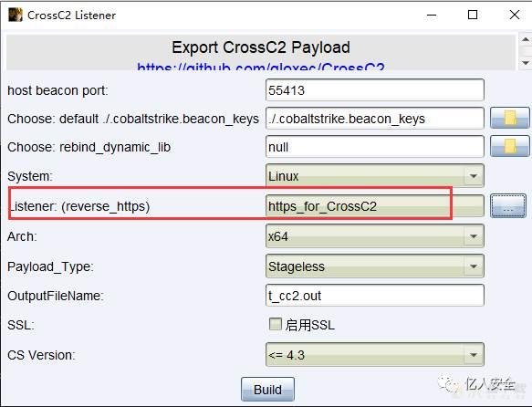Click the header scroll down arrow
This screenshot has height=407, width=532.
[526, 62]
